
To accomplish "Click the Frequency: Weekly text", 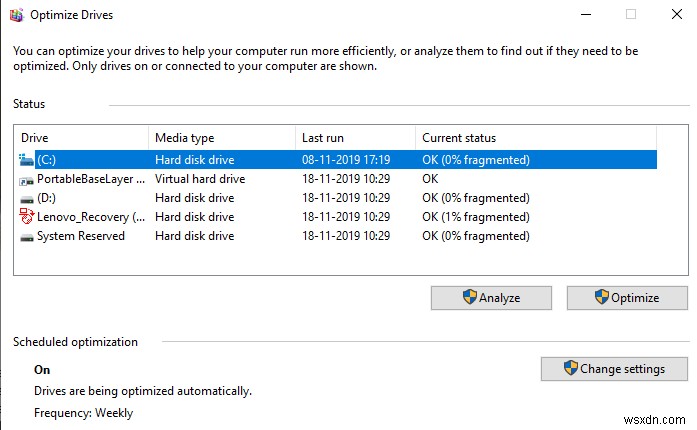I will coord(84,413).
